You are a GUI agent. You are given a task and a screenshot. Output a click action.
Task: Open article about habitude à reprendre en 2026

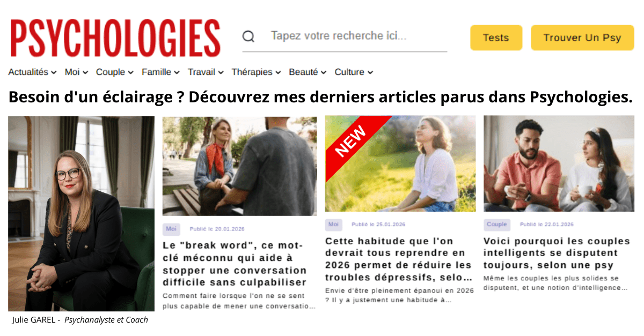pyautogui.click(x=399, y=259)
